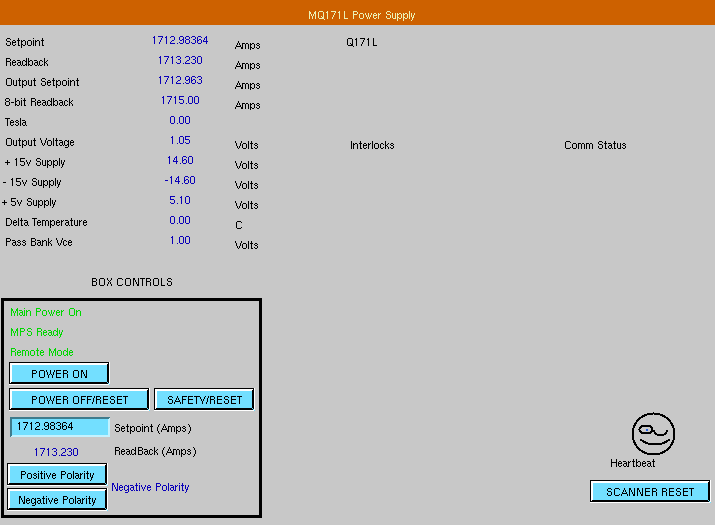Click the Delta Temperature label

(x=46, y=223)
